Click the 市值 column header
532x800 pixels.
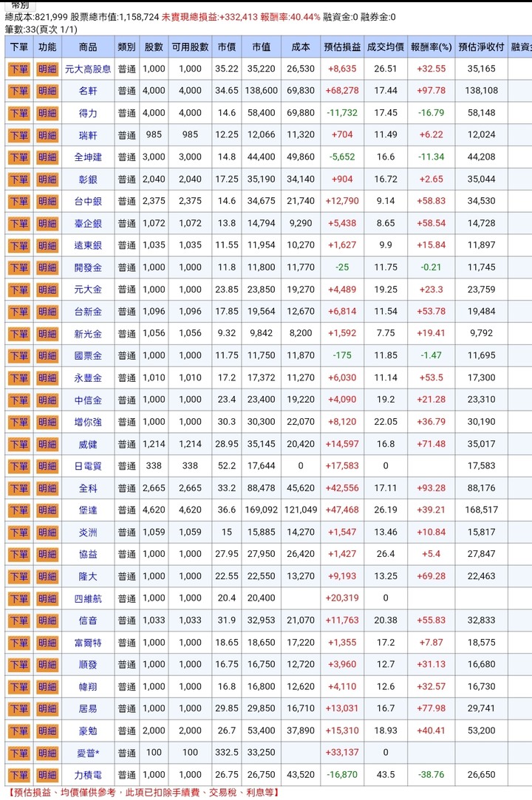pos(262,47)
